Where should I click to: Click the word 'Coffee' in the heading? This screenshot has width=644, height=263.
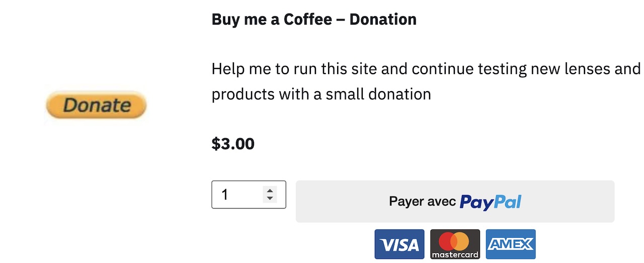click(x=308, y=20)
